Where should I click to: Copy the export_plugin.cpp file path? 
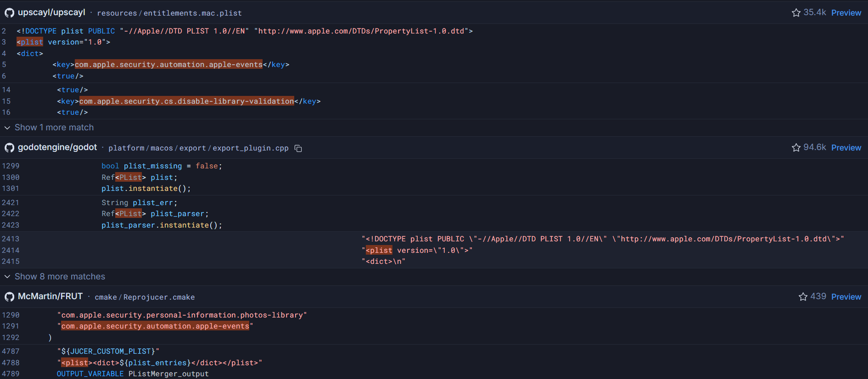click(298, 148)
